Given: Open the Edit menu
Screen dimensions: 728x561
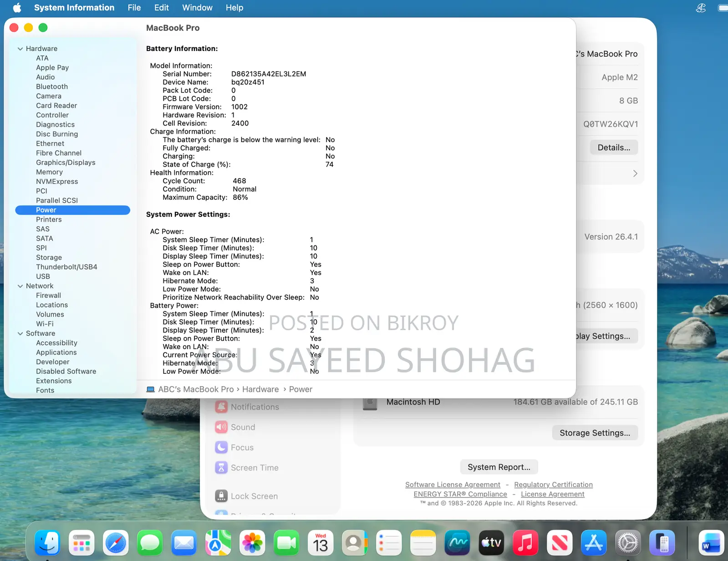Looking at the screenshot, I should point(161,8).
